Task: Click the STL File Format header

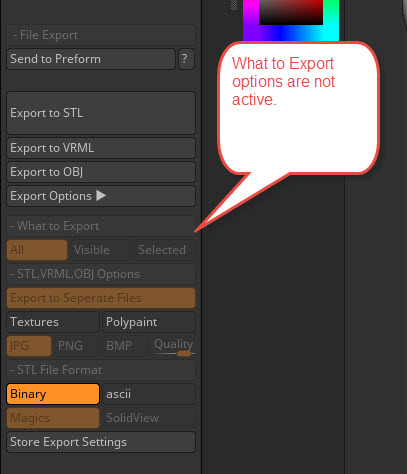Action: tap(101, 370)
